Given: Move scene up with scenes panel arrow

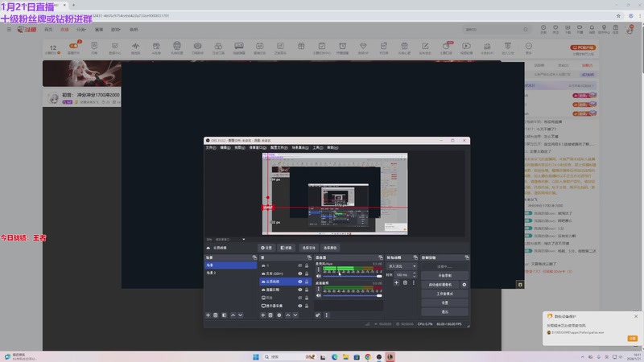Looking at the screenshot, I should (233, 315).
